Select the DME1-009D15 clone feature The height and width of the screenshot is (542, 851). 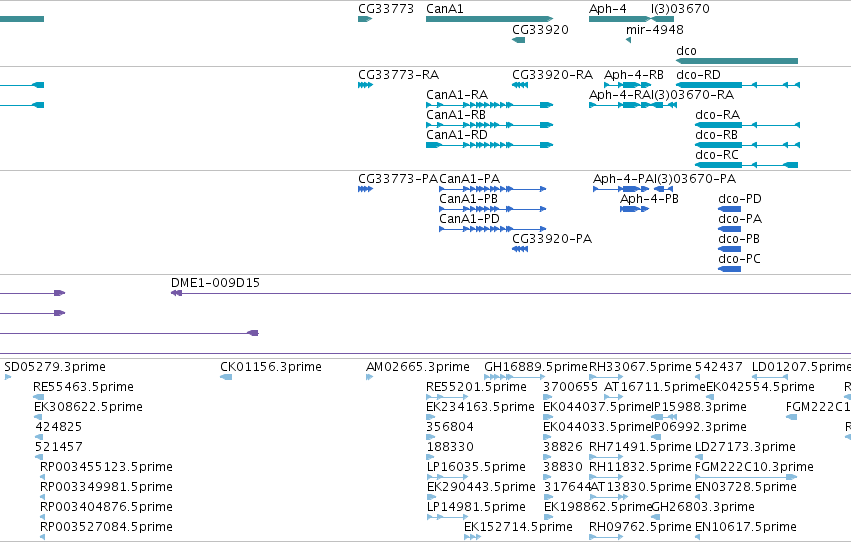[x=511, y=294]
